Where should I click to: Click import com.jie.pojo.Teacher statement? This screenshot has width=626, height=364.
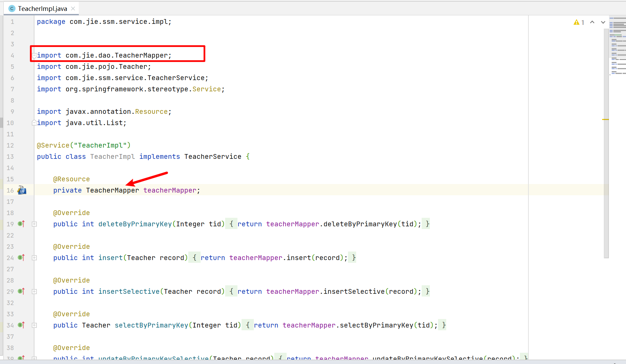pyautogui.click(x=94, y=66)
